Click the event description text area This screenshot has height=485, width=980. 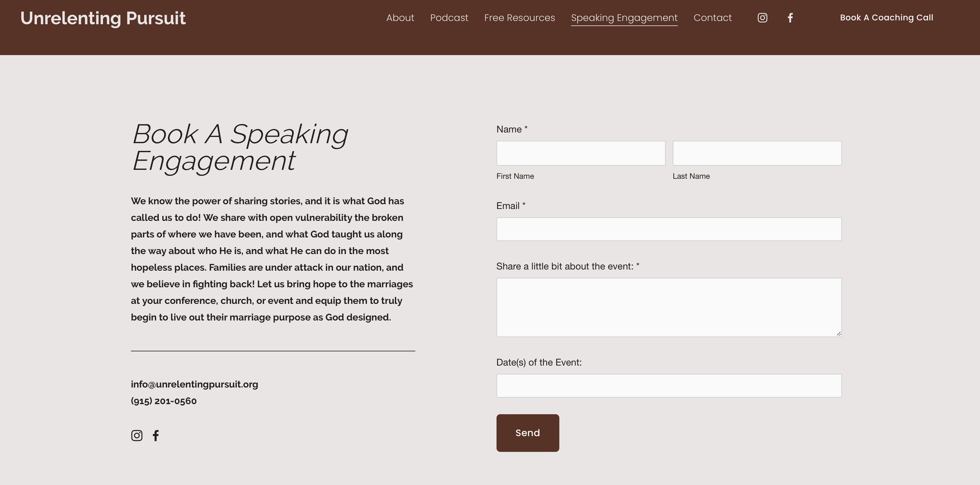(x=669, y=307)
